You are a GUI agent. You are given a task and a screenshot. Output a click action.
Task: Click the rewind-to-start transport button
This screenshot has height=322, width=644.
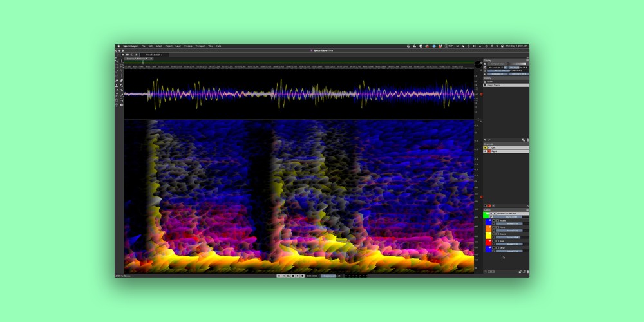[x=279, y=276]
